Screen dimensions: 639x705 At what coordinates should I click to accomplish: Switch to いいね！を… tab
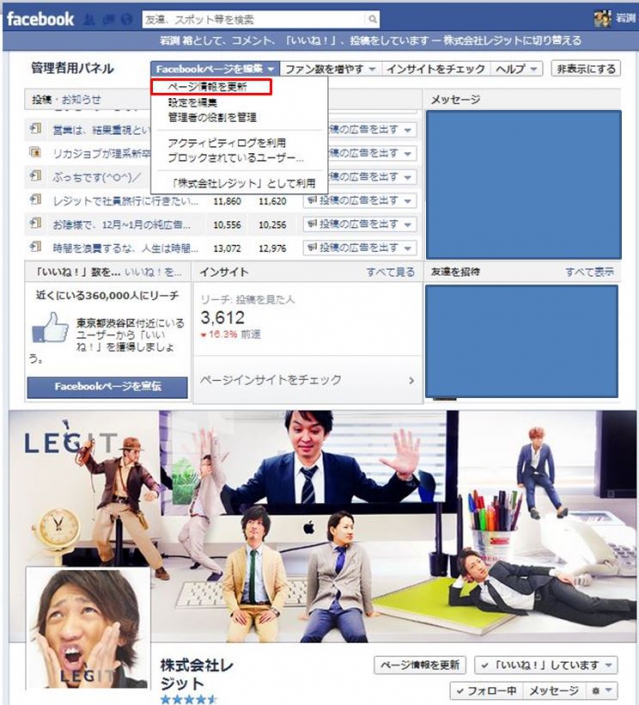pos(153,272)
